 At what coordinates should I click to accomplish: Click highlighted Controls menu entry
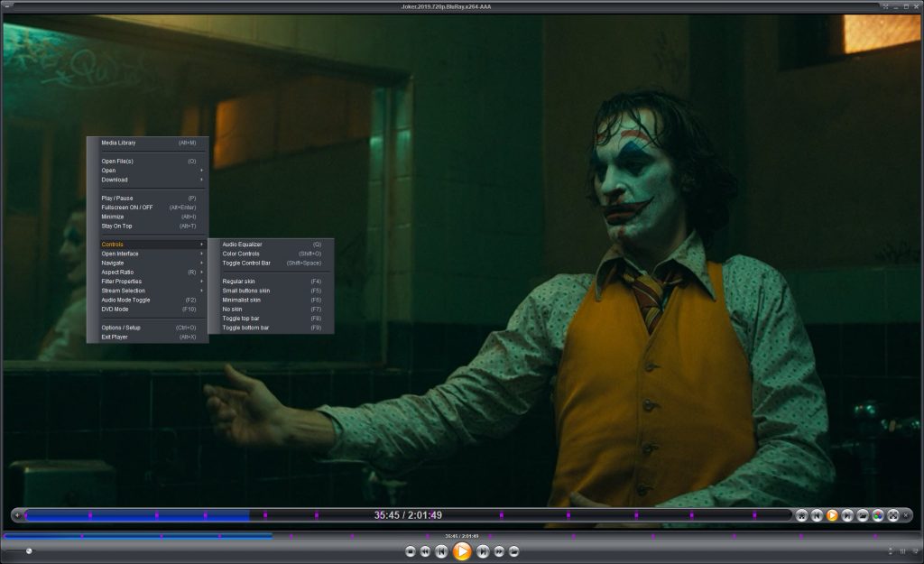[148, 244]
